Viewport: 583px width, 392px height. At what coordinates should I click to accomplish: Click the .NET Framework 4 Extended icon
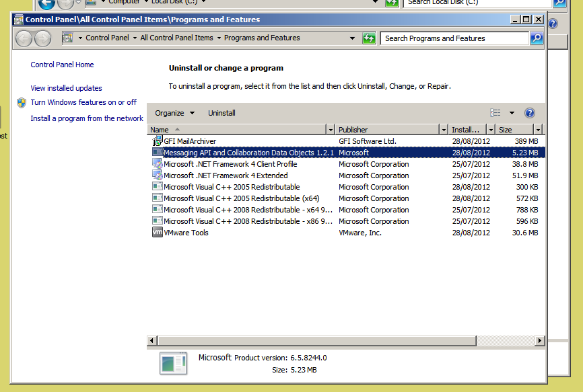[158, 175]
